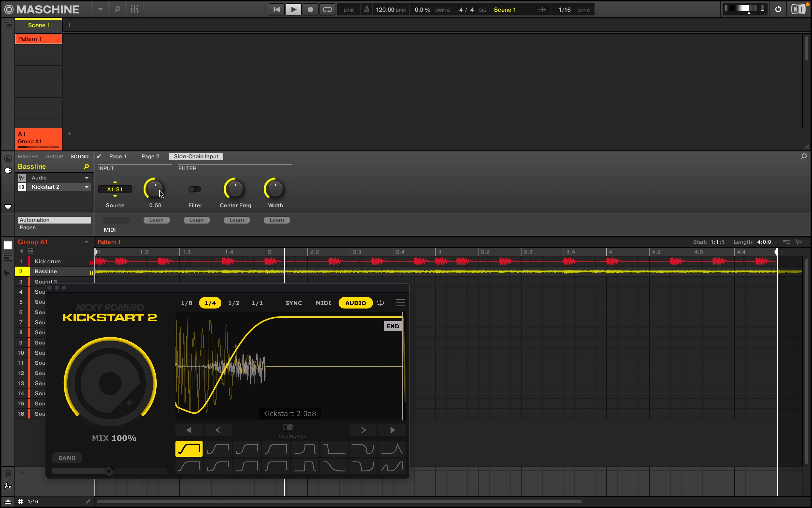Select the Automation option

click(x=54, y=220)
